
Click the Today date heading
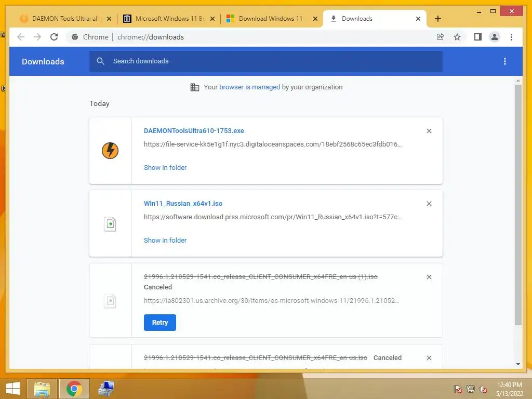(x=99, y=103)
